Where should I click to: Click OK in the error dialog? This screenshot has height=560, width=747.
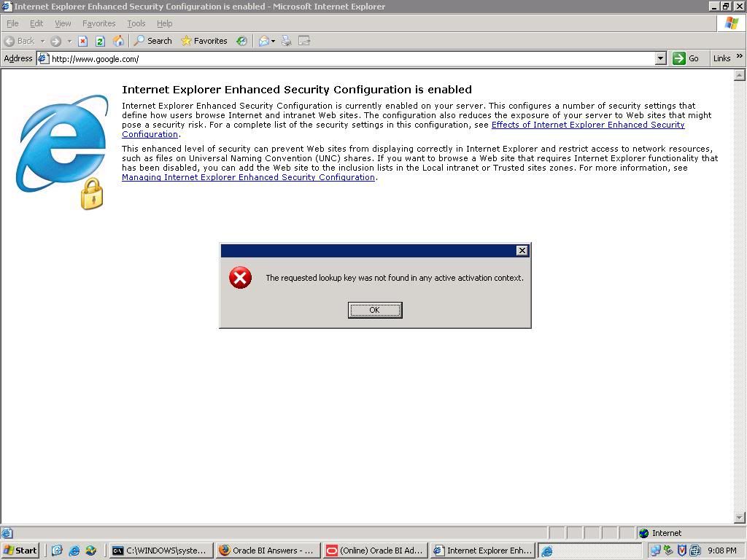(375, 310)
